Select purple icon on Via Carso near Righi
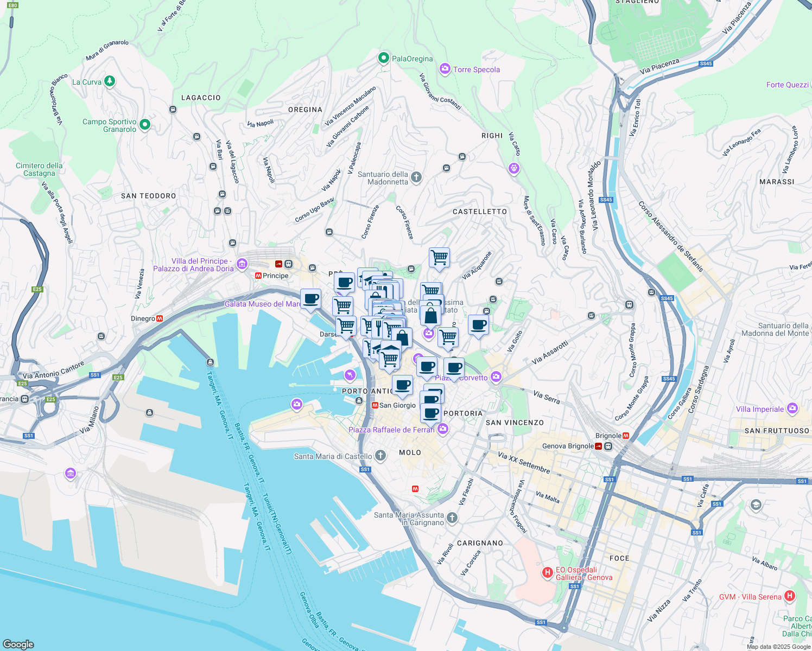The image size is (812, 651). [x=514, y=169]
